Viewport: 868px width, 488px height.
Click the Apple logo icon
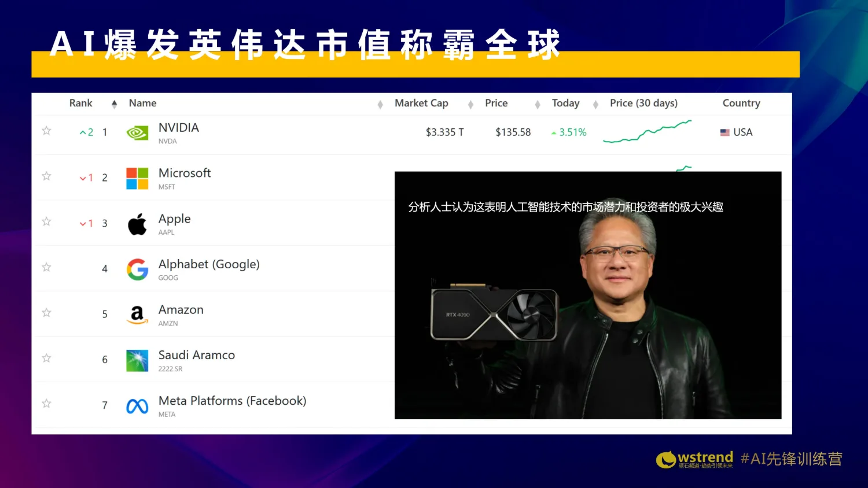pos(137,224)
